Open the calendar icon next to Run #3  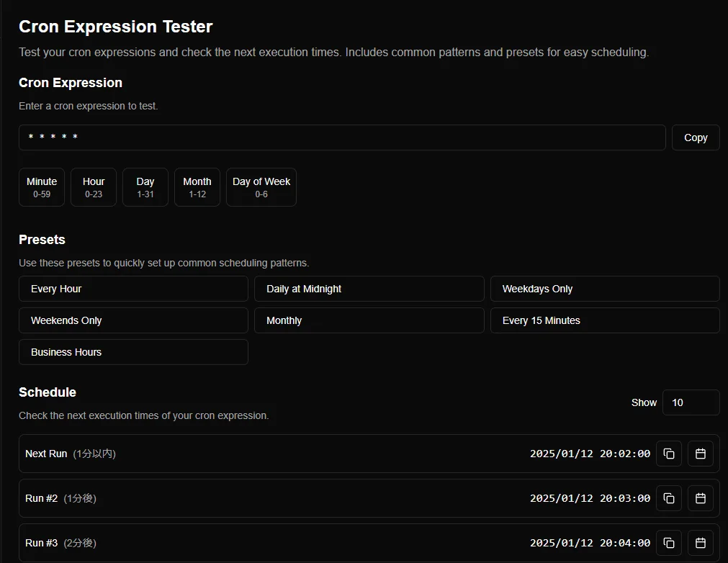(700, 543)
